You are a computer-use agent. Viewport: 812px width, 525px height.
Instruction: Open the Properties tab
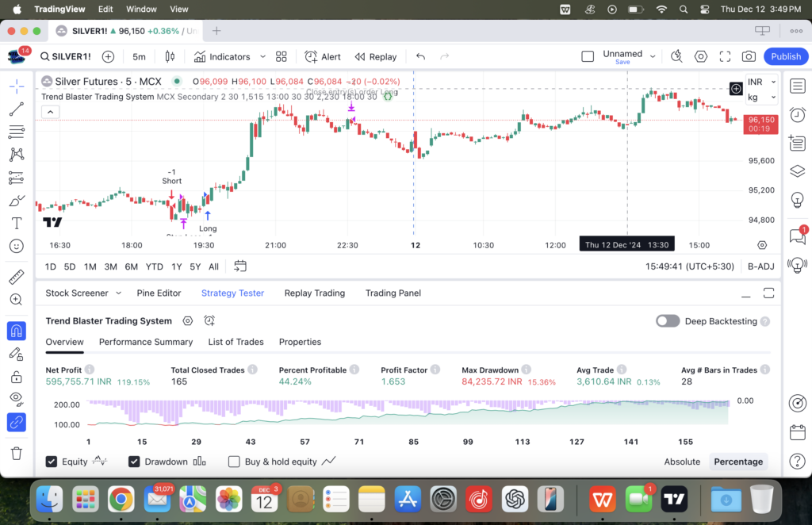[300, 342]
